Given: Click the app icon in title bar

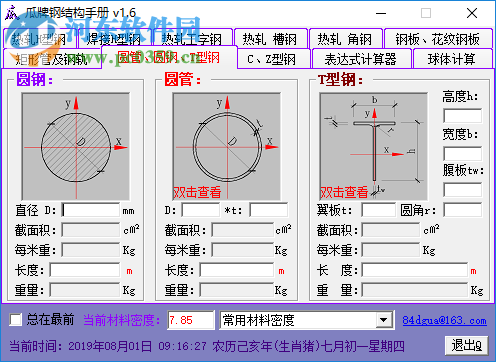Looking at the screenshot, I should point(12,13).
